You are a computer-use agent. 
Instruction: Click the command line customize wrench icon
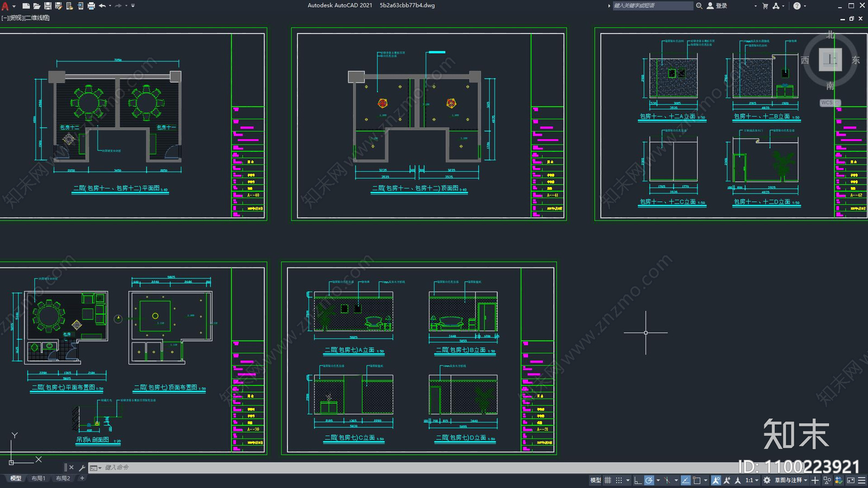point(82,467)
